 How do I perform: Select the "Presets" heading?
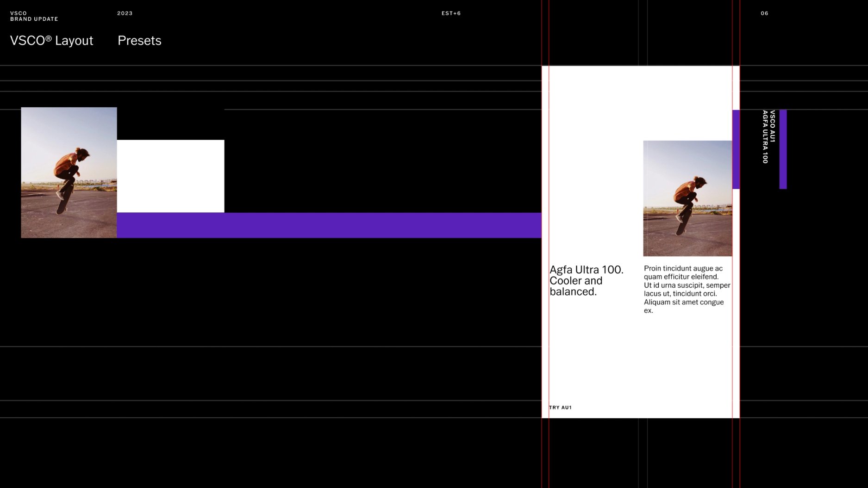click(139, 41)
